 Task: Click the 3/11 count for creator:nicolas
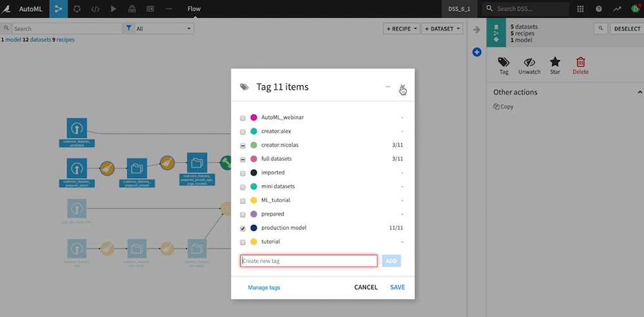(x=398, y=145)
